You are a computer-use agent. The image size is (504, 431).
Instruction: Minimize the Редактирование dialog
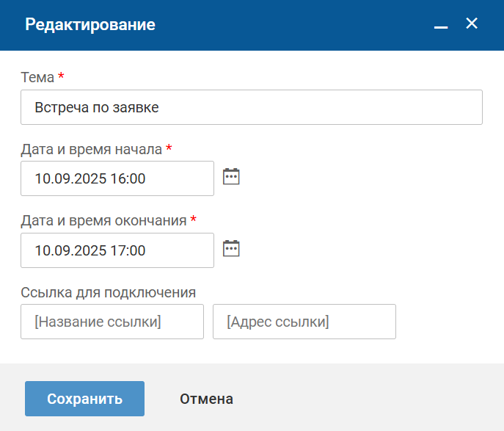pyautogui.click(x=441, y=25)
